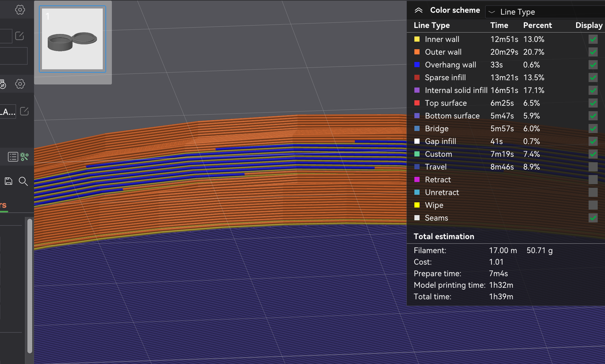This screenshot has height=364, width=605.
Task: Open the search magnifier icon
Action: 23,181
